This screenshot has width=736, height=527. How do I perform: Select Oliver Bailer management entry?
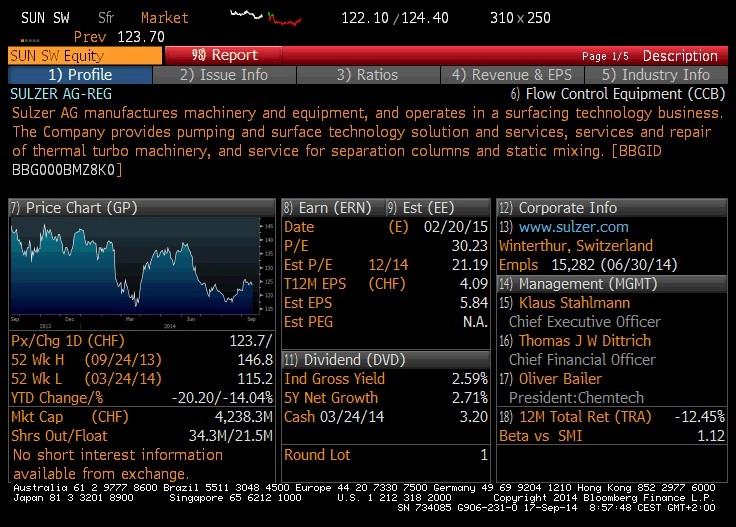pos(560,379)
